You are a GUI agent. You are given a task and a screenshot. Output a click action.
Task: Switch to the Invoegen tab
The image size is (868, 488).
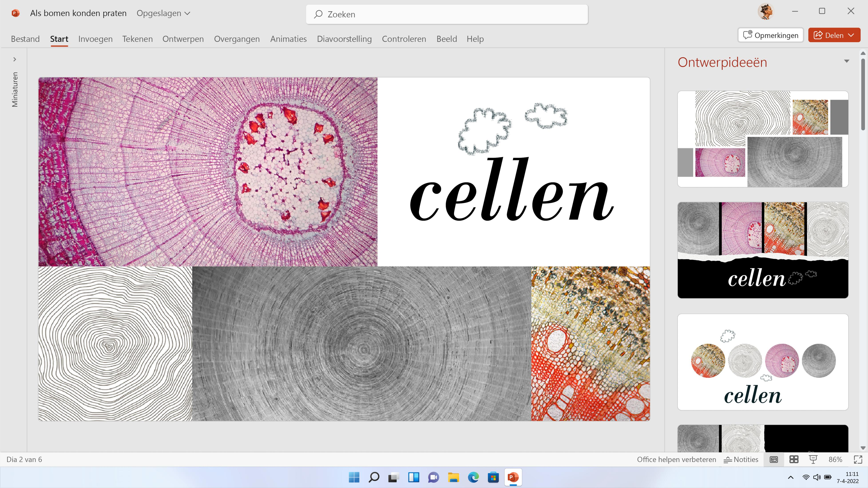95,39
